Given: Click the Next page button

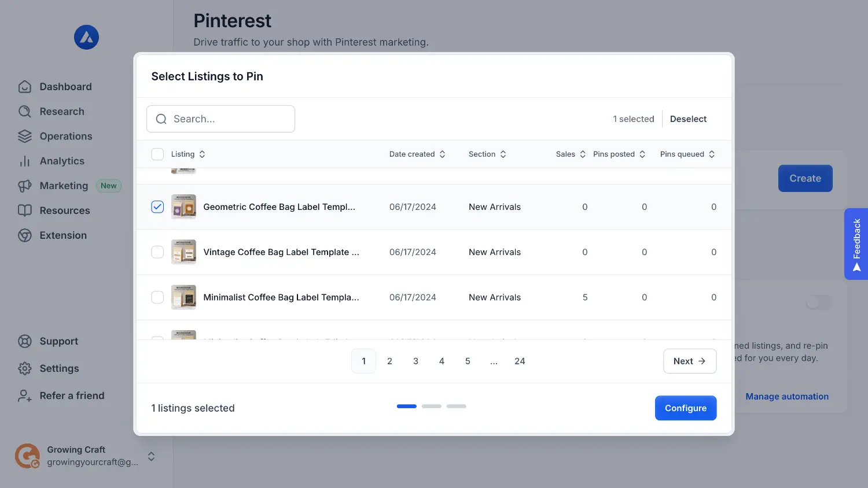Looking at the screenshot, I should (x=690, y=361).
